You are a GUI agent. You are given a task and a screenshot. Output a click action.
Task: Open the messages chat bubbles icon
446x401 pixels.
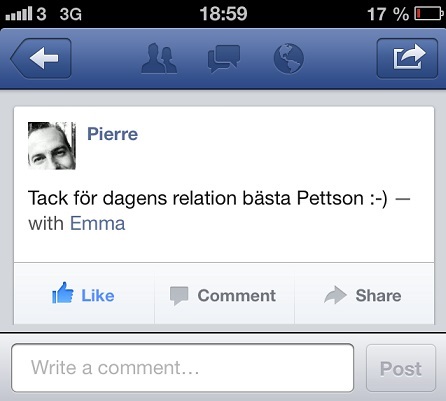tap(224, 59)
